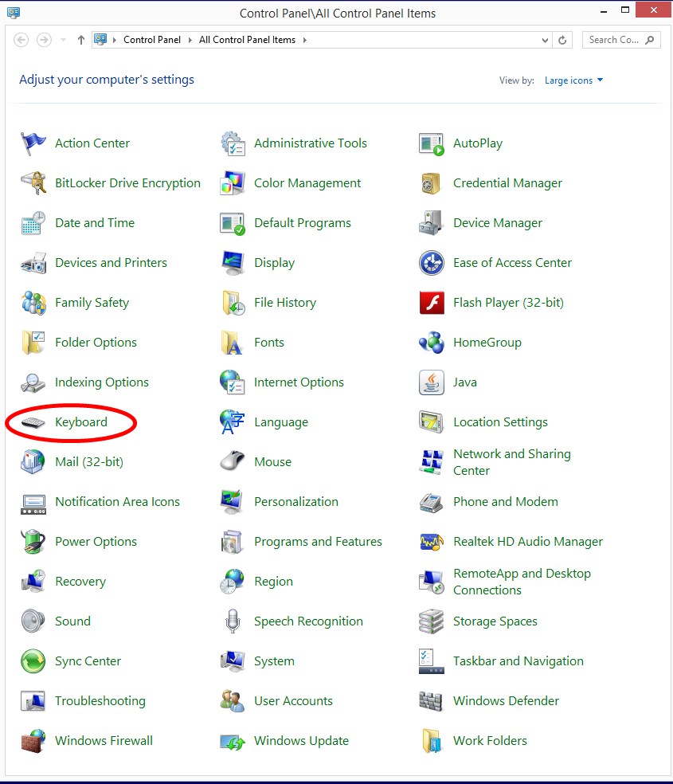The width and height of the screenshot is (673, 784).
Task: Expand the chevron after Control Panel breadcrumb
Action: (x=190, y=40)
